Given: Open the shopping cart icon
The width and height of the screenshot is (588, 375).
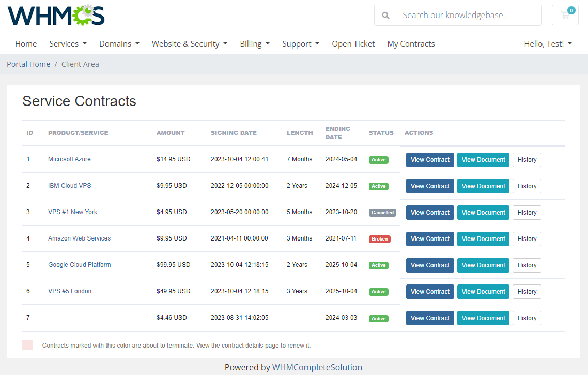Looking at the screenshot, I should click(565, 15).
